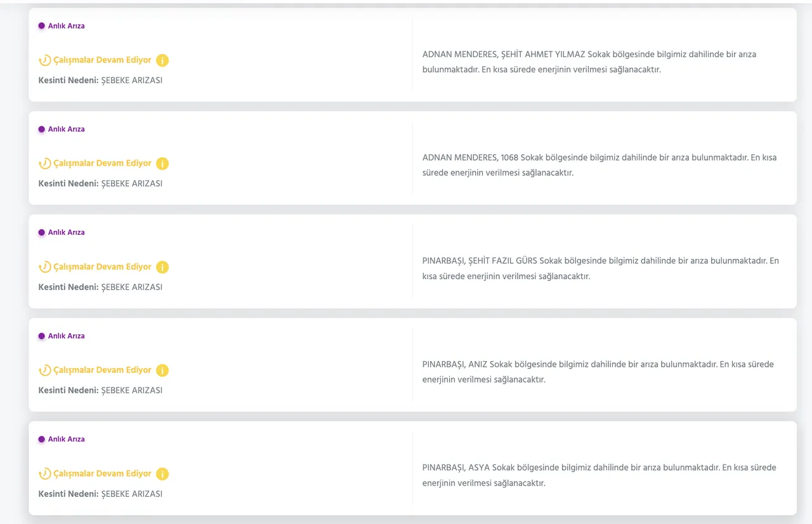Click the PINARBAŞI, ŞEHİT FAZIL GÜRS description text

pyautogui.click(x=600, y=268)
